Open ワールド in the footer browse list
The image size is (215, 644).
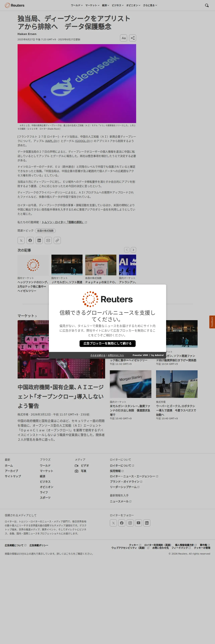45,465
